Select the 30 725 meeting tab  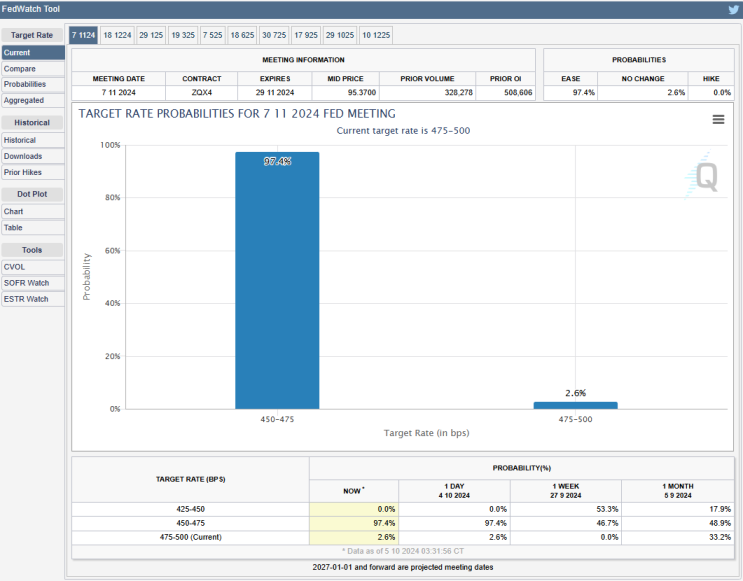click(274, 35)
